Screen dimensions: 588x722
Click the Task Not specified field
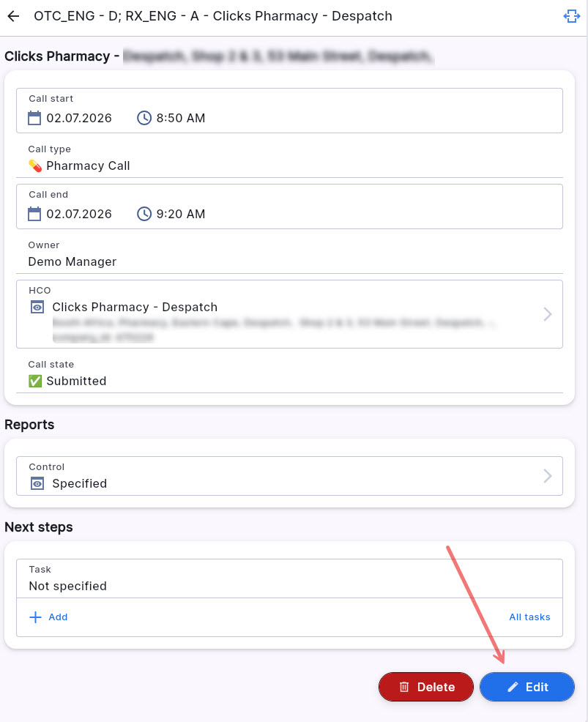click(x=289, y=578)
